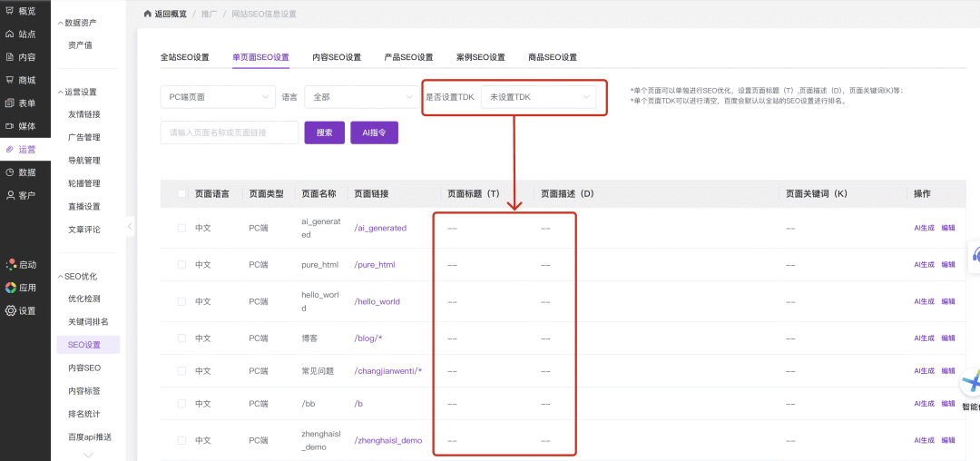Tick the checkbox for hello_world row
Screen dimensions: 980x461
click(x=182, y=301)
